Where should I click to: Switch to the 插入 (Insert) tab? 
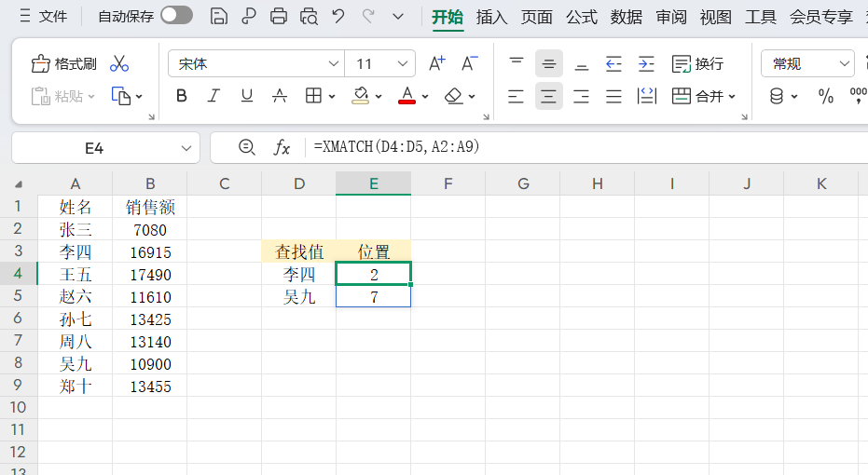(491, 16)
